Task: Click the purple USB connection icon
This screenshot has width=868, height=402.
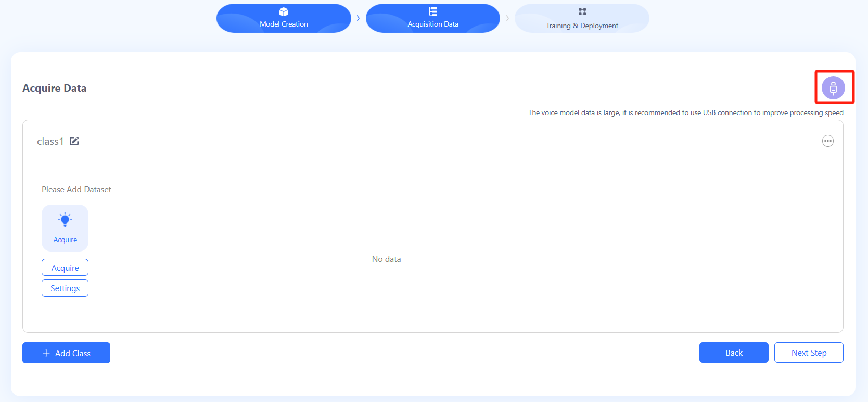Action: coord(833,88)
